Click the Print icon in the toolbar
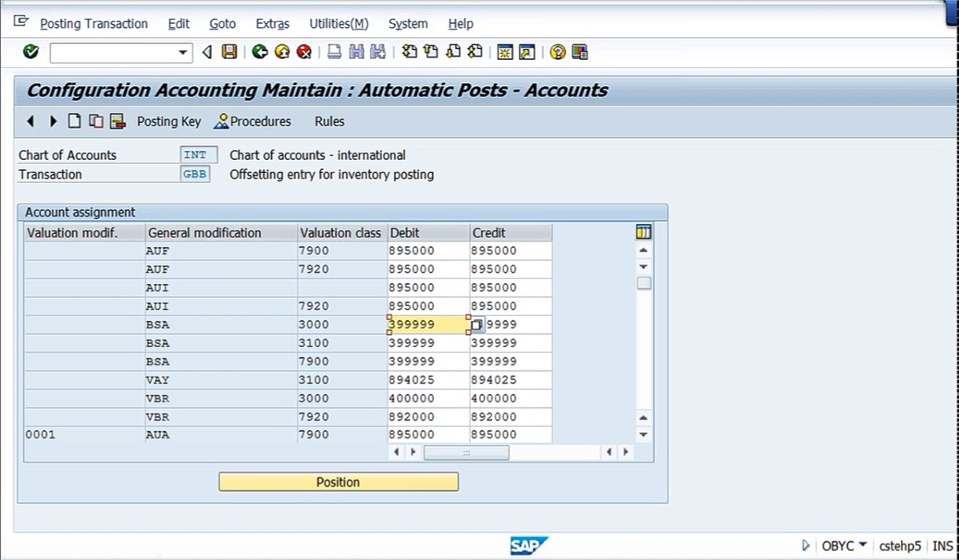 (x=334, y=52)
